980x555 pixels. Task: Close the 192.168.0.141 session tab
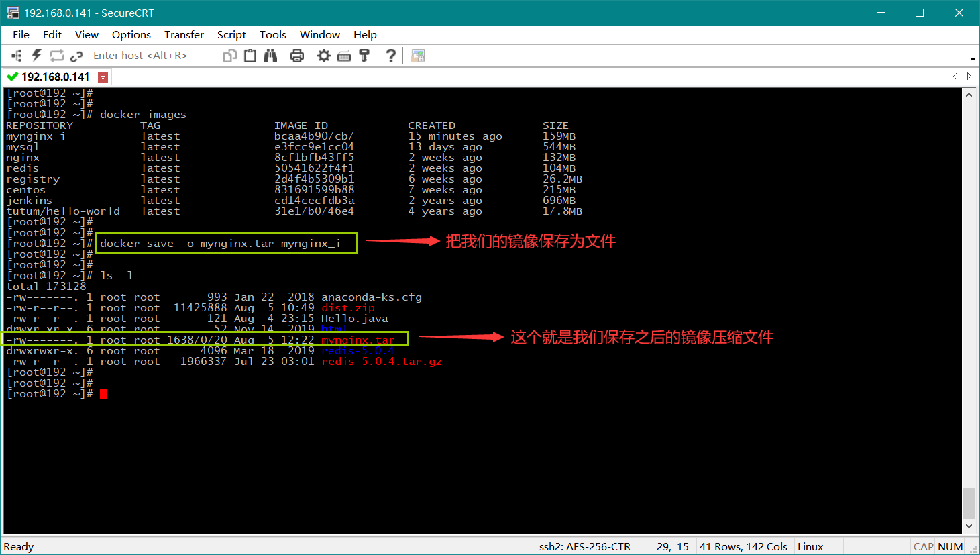[103, 77]
